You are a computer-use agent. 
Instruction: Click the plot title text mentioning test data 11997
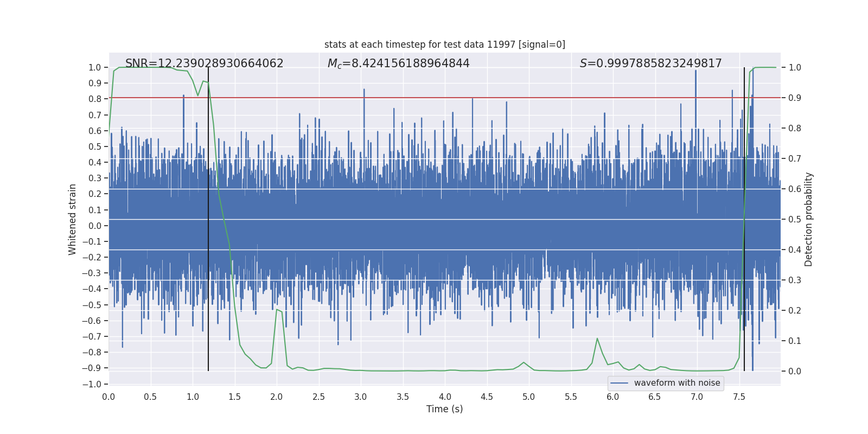click(x=444, y=44)
